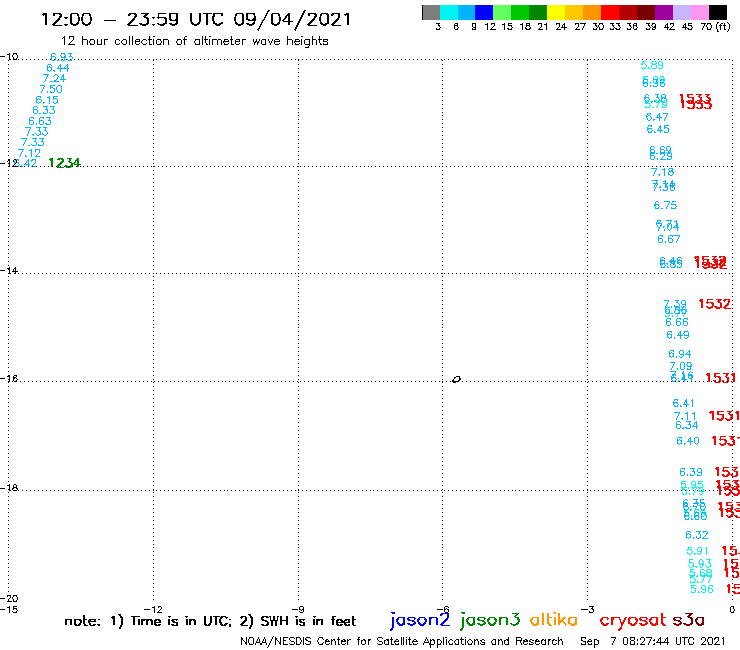Click the small island outline near latitude -16
The image size is (740, 650).
click(x=456, y=379)
